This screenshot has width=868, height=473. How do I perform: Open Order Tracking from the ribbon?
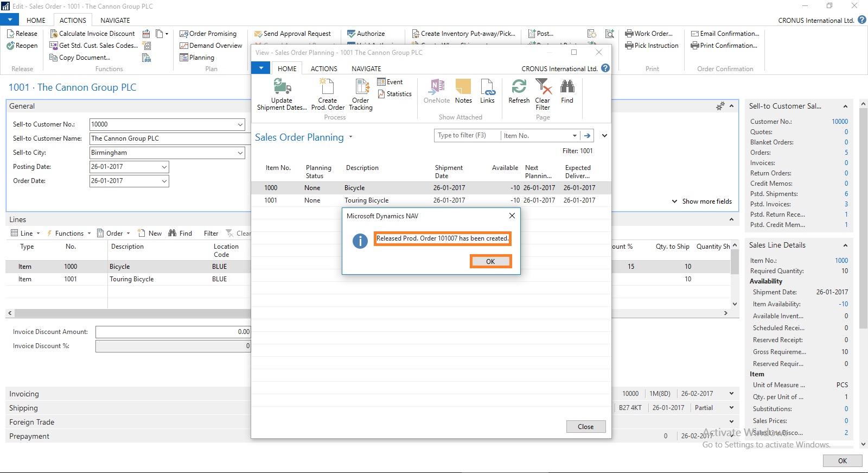pos(361,87)
